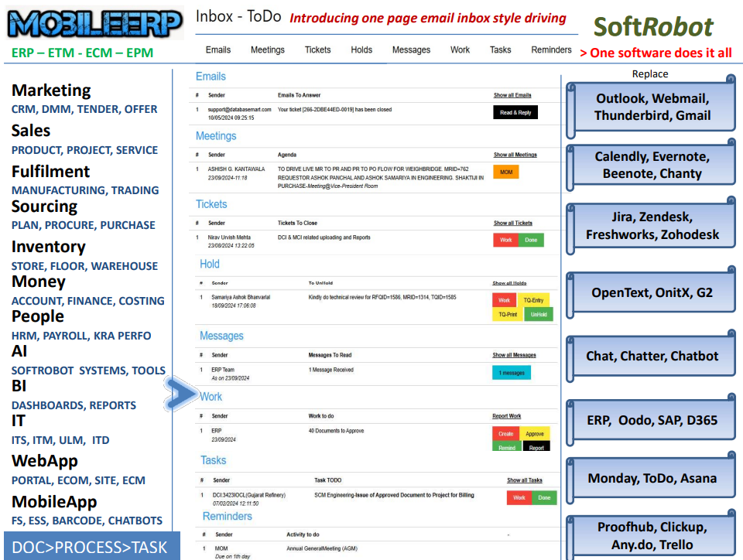The image size is (743, 560).
Task: Click the Hold section heading
Action: click(x=210, y=264)
